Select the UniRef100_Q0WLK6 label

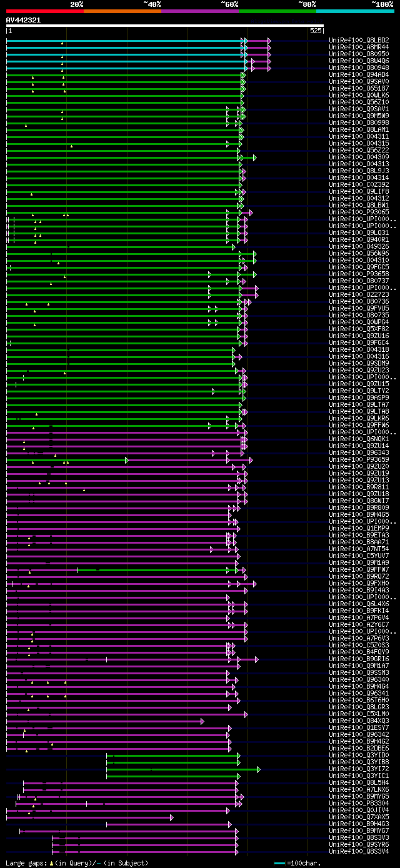[359, 96]
